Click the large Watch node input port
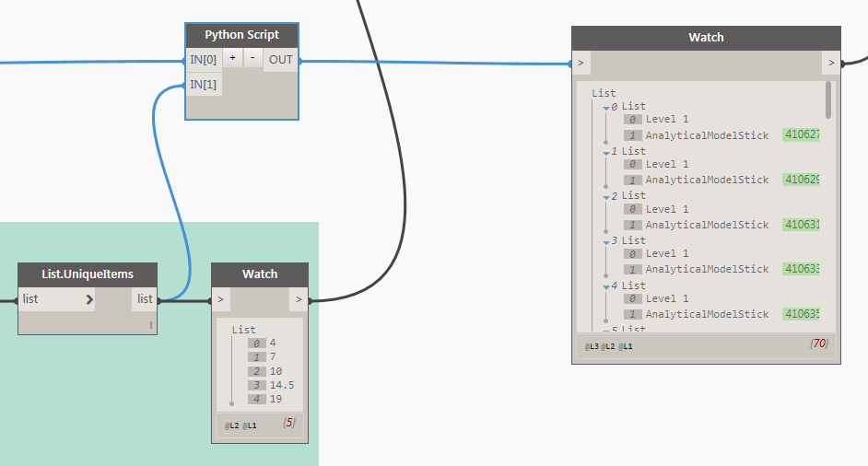 581,64
